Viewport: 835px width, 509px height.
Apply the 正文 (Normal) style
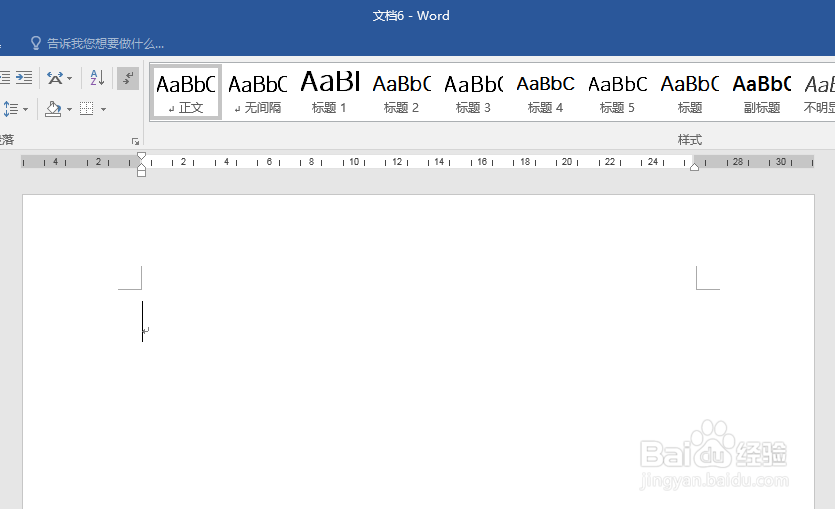186,92
